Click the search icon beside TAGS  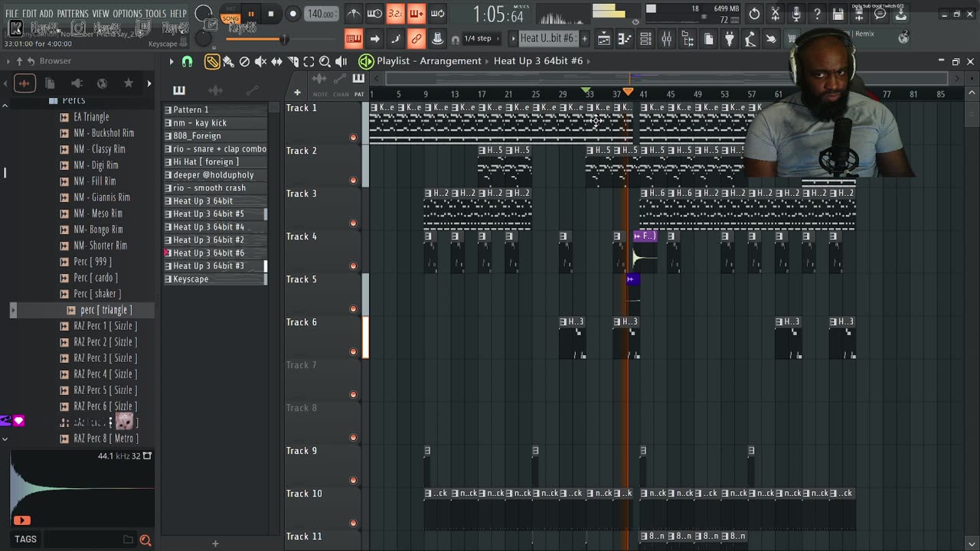click(x=145, y=540)
